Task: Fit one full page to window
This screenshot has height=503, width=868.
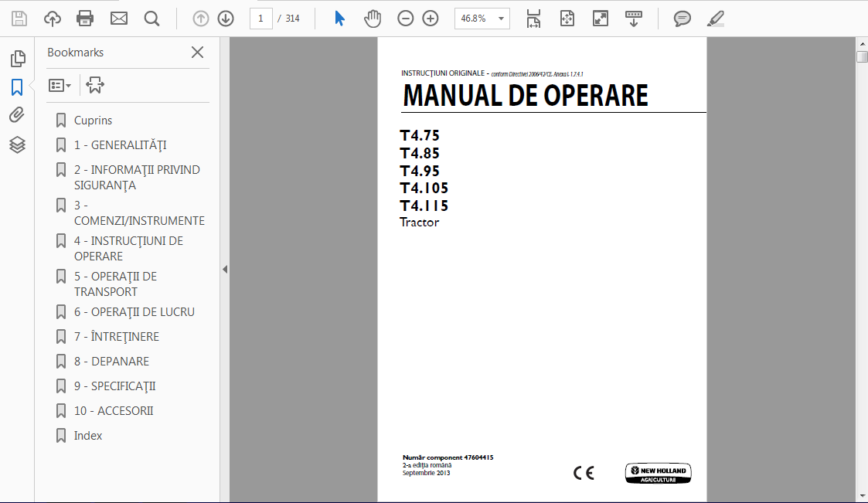Action: [x=567, y=19]
